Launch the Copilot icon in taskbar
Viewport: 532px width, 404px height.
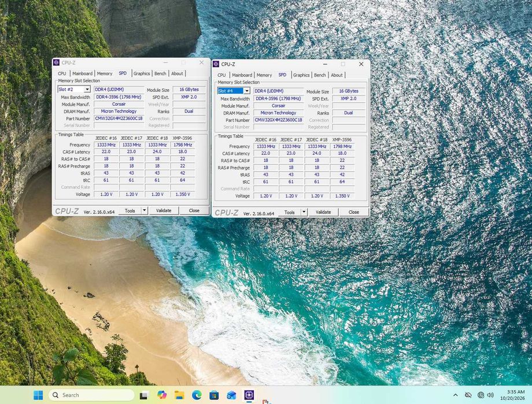pyautogui.click(x=162, y=395)
